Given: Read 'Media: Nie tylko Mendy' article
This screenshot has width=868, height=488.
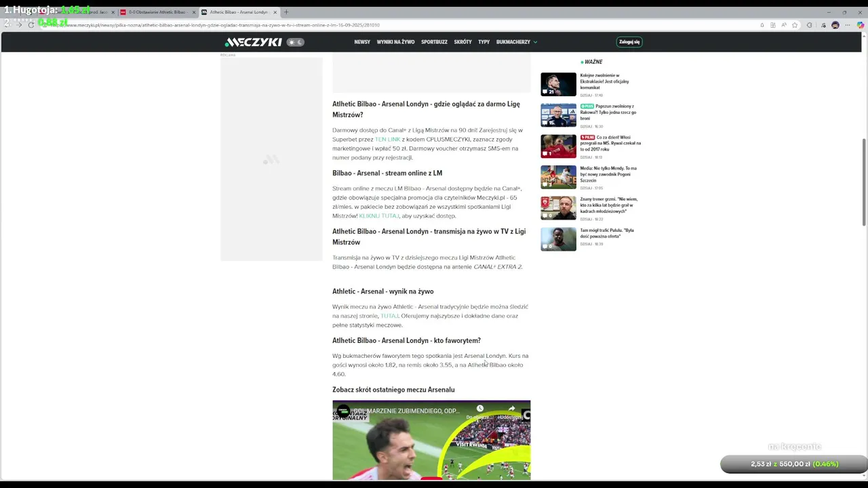Looking at the screenshot, I should [x=608, y=174].
